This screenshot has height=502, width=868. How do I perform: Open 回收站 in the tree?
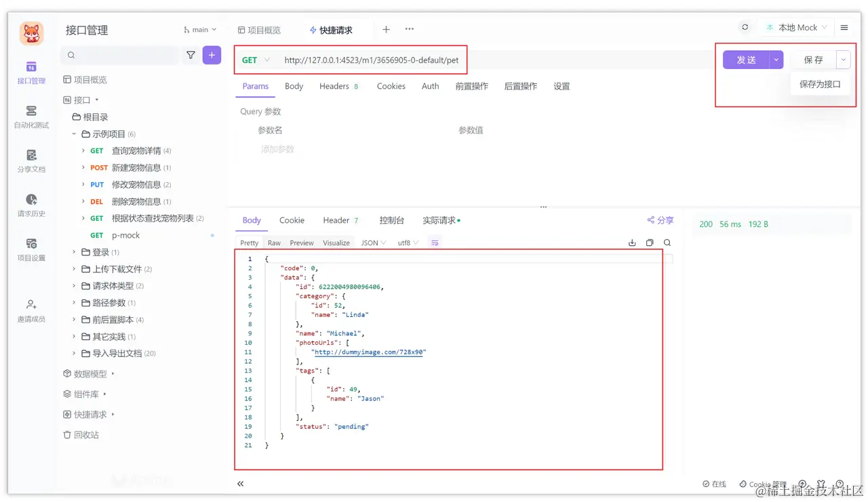[81, 435]
